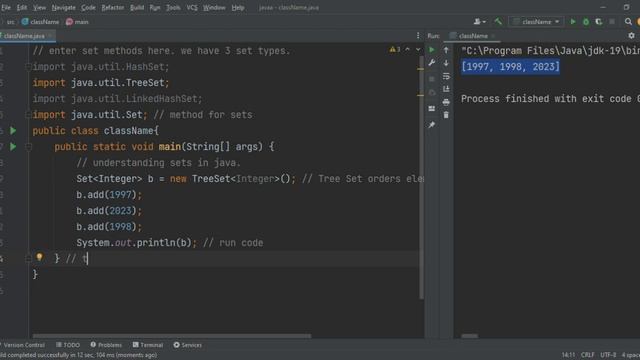
Task: Click the yellow lightbulb quick-fix icon
Action: (39, 257)
